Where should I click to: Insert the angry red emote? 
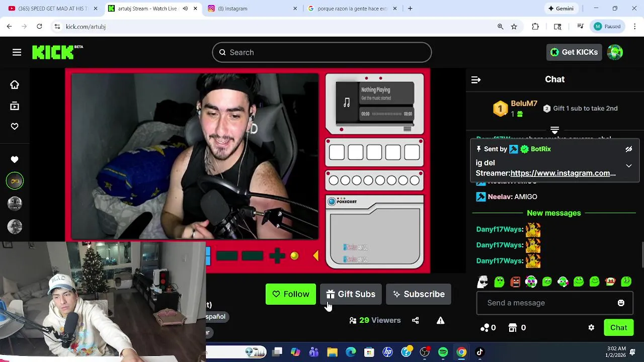[x=515, y=282]
